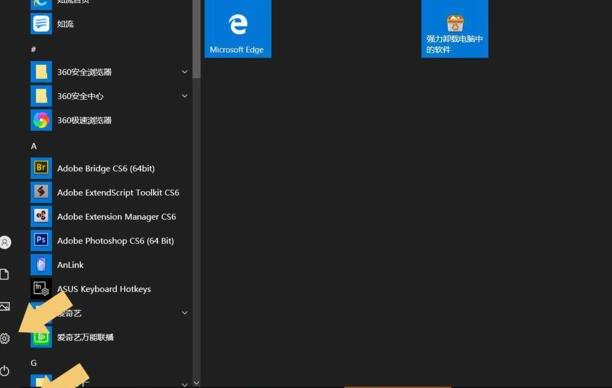
Task: Click the 'G' letter section header
Action: point(34,363)
